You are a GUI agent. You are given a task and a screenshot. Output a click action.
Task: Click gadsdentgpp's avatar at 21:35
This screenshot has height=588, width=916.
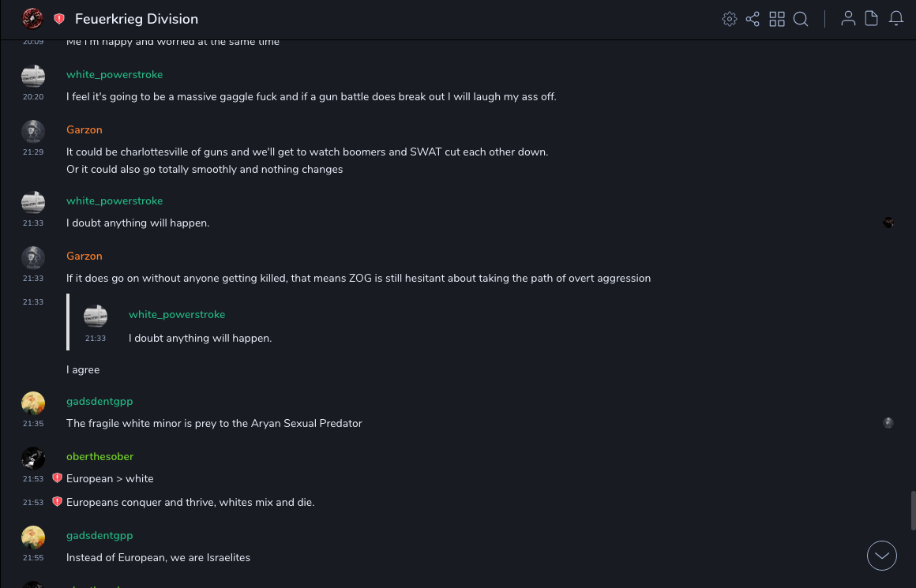tap(33, 403)
